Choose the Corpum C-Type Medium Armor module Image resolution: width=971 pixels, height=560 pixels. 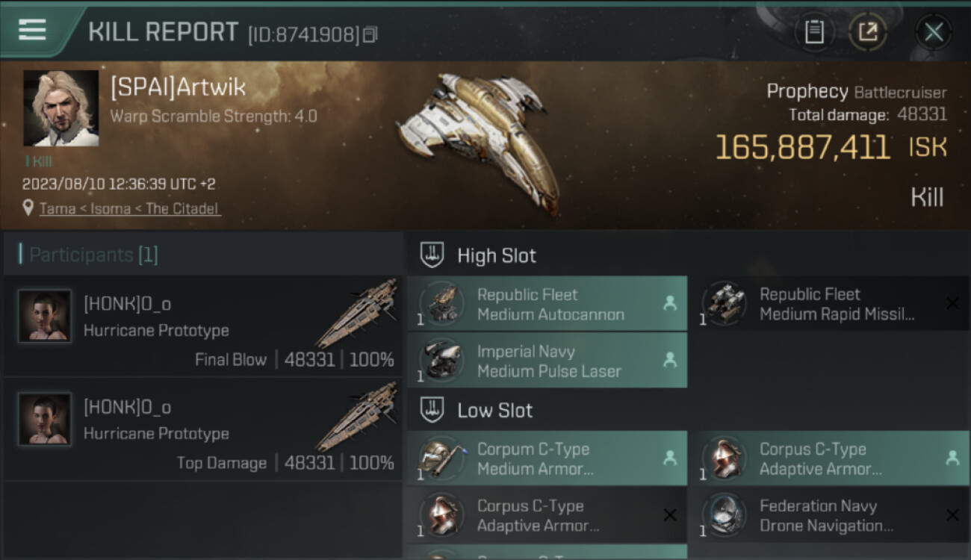pyautogui.click(x=547, y=458)
